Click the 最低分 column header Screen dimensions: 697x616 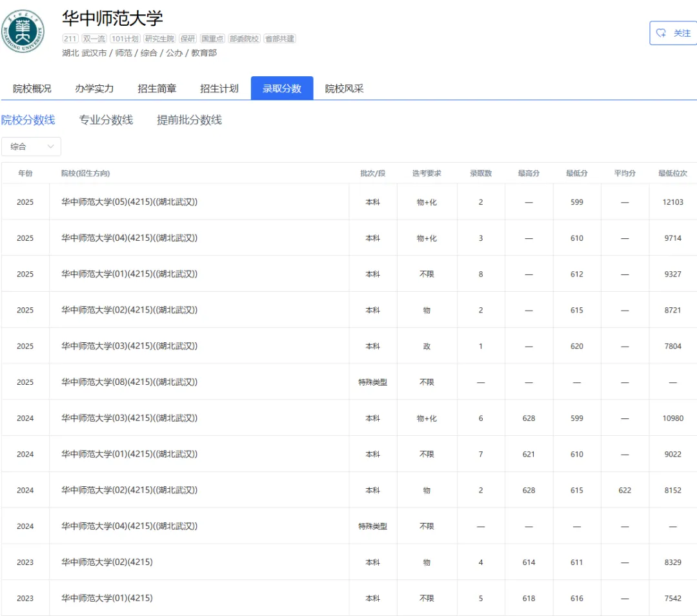coord(577,173)
